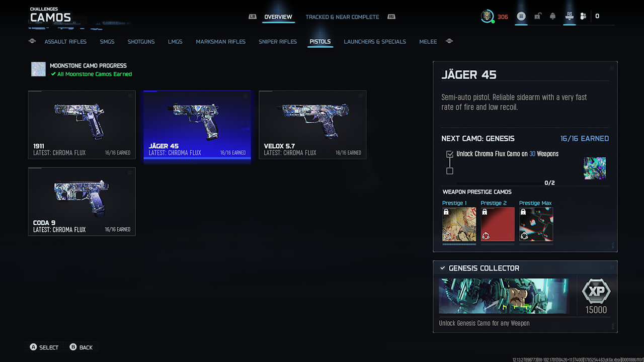Open the Shotguns category
This screenshot has height=362, width=644.
(141, 42)
